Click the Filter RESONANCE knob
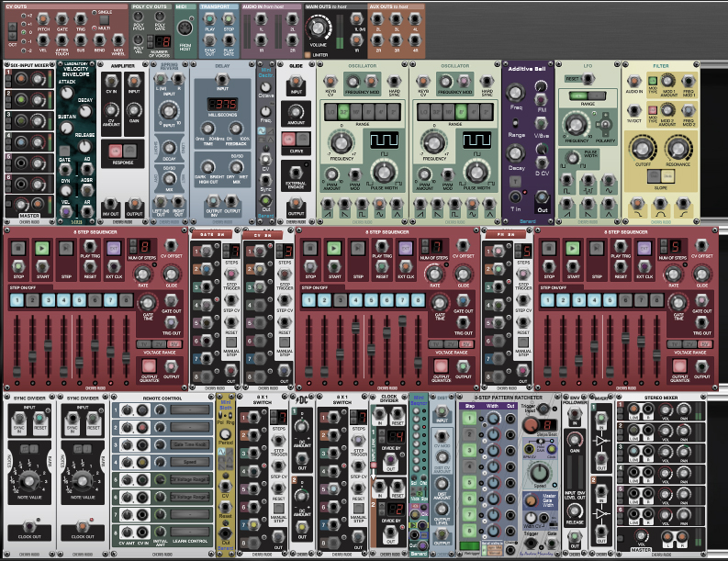 tap(678, 148)
